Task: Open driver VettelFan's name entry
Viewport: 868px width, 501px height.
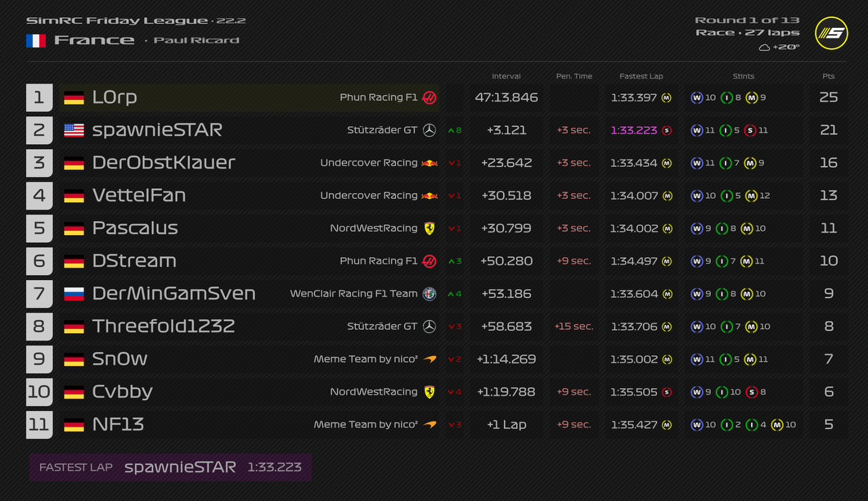Action: click(139, 196)
